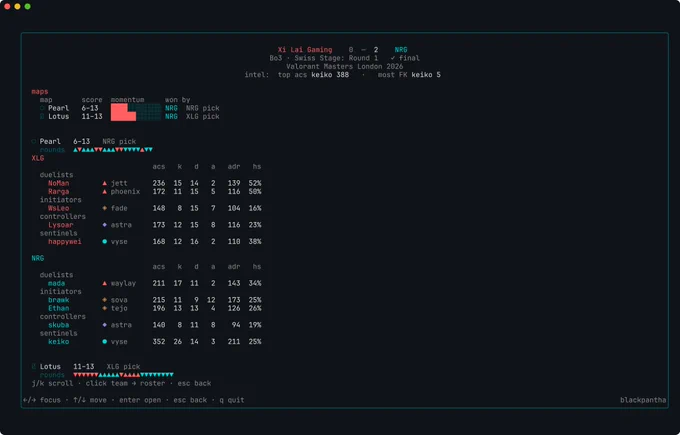Select the NRG winner in the Pearl row
Viewport: 680px width, 435px height.
171,108
